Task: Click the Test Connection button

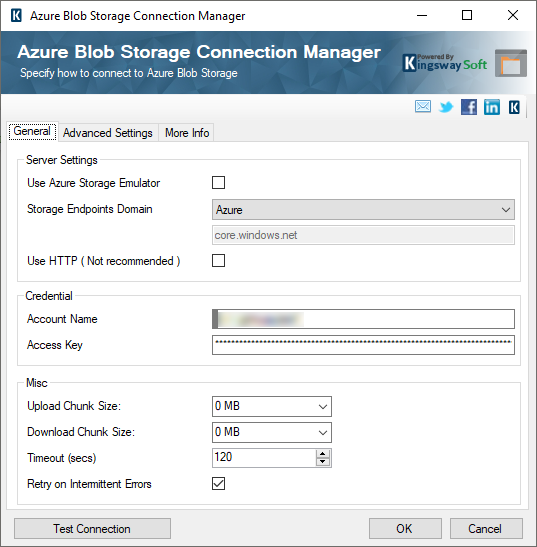Action: coord(92,529)
